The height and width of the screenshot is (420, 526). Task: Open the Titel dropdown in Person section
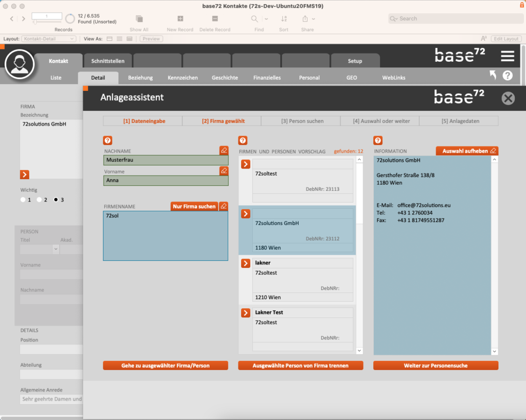56,249
